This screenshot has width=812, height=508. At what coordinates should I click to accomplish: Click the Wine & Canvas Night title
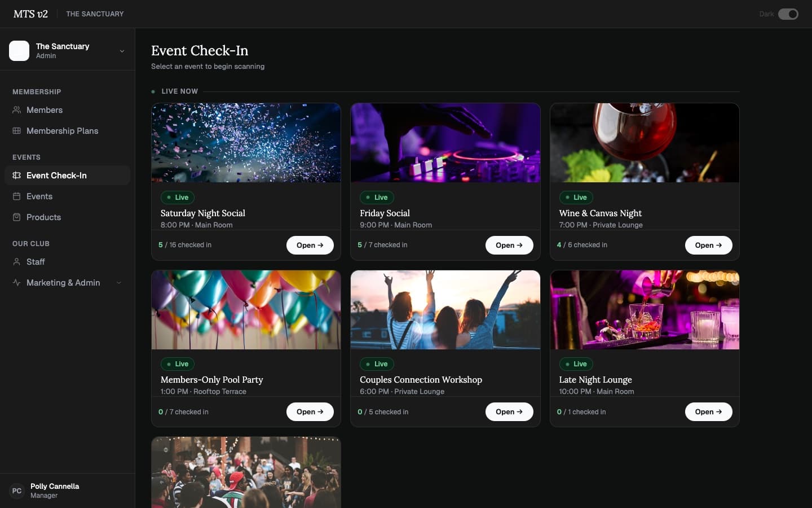(x=601, y=213)
